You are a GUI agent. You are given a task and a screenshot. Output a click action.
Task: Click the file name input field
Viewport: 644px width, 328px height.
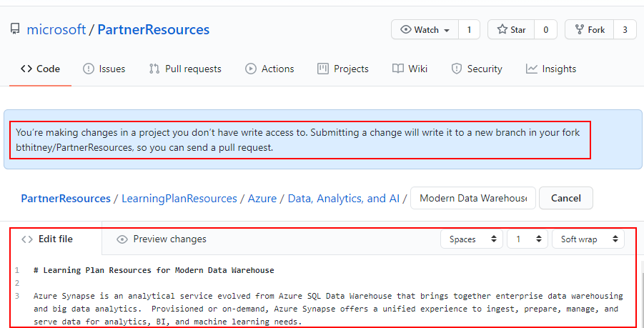(x=473, y=198)
